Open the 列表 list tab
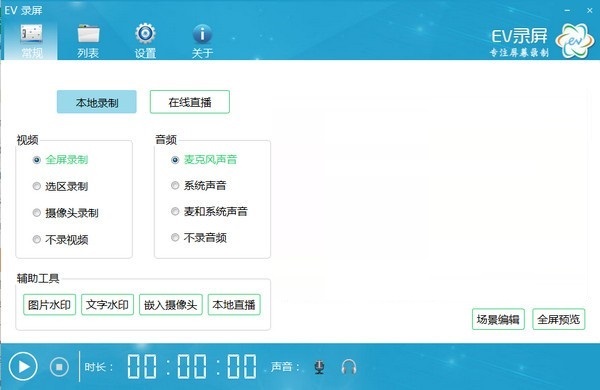 88,41
